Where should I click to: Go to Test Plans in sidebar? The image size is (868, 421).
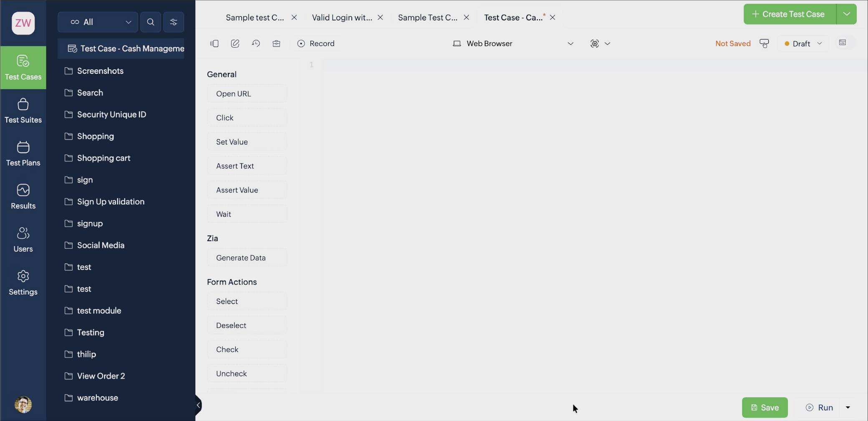point(23,154)
